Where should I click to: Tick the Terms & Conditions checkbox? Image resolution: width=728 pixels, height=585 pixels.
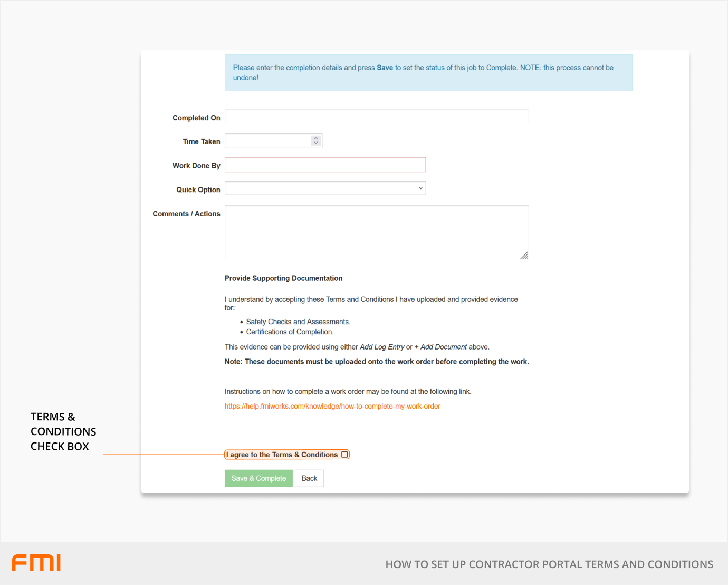[x=344, y=455]
